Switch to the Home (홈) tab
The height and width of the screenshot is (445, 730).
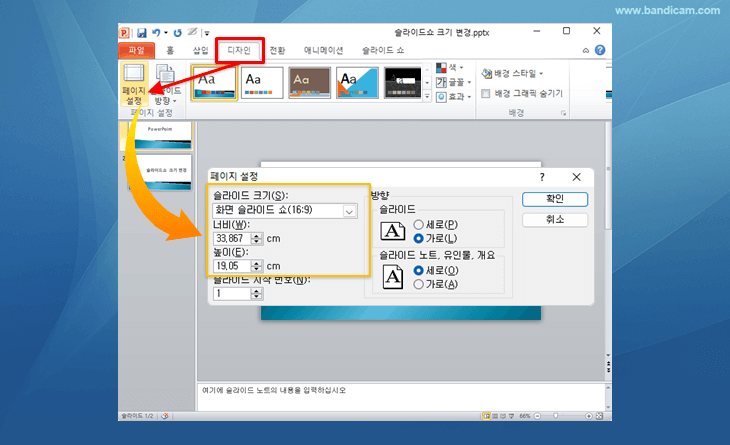[170, 50]
